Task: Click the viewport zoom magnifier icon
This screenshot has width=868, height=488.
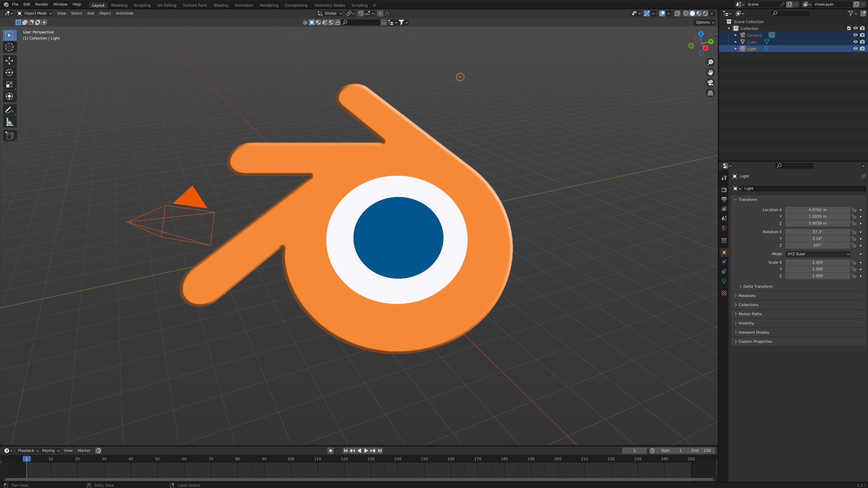Action: pyautogui.click(x=710, y=62)
